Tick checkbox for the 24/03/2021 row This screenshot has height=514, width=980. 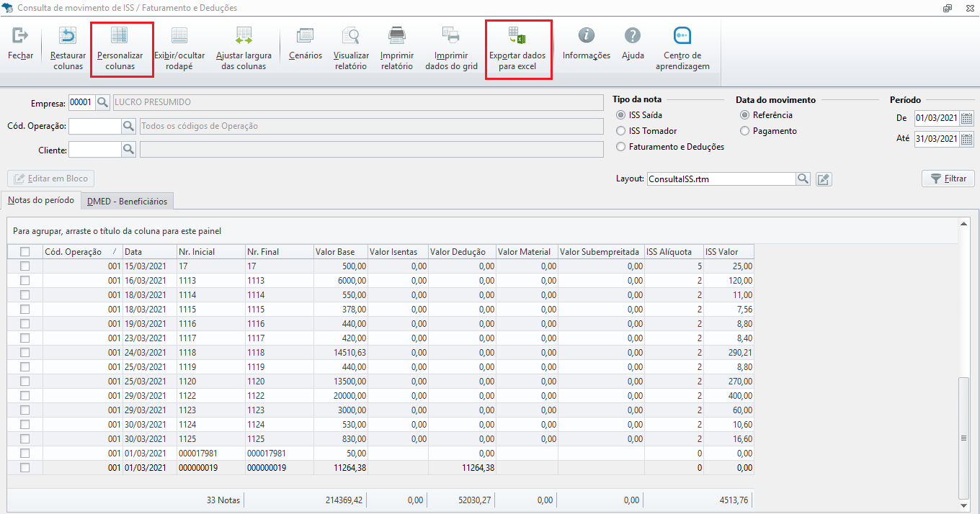click(25, 353)
